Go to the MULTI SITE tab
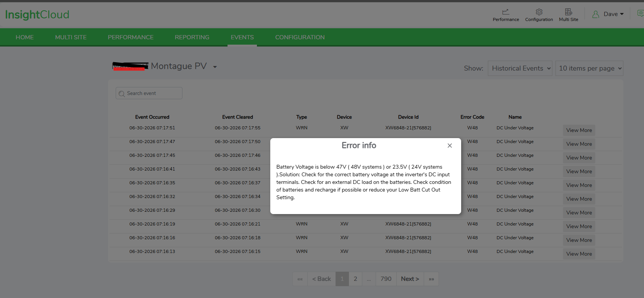This screenshot has width=644, height=298. [x=71, y=37]
